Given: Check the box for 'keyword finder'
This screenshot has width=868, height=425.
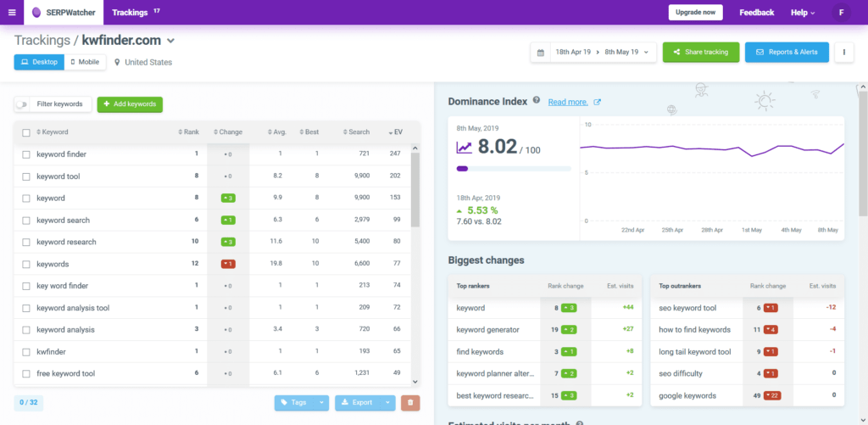Looking at the screenshot, I should click(26, 154).
